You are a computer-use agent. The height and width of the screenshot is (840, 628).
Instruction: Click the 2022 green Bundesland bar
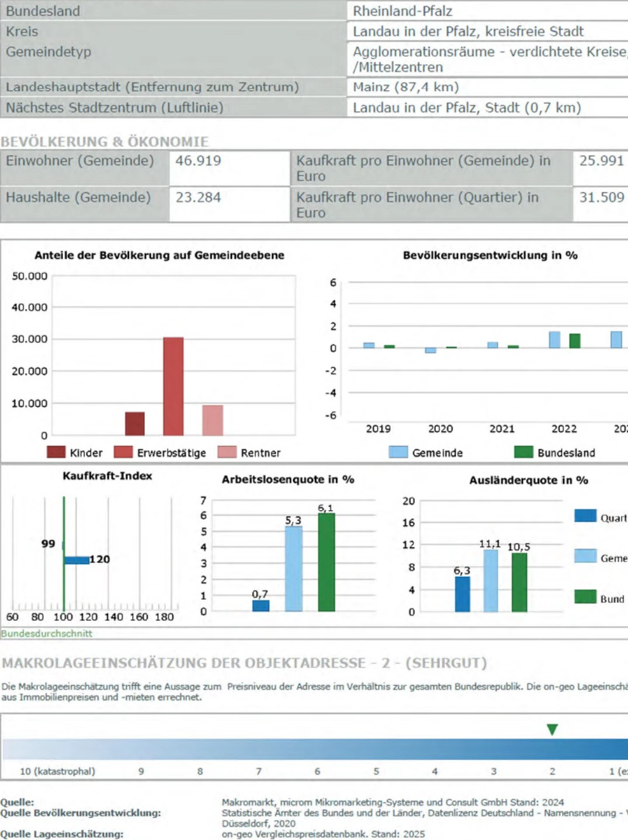pyautogui.click(x=575, y=341)
